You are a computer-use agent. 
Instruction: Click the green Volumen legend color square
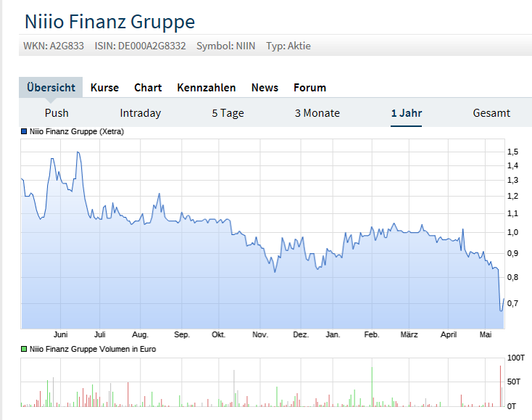point(24,349)
